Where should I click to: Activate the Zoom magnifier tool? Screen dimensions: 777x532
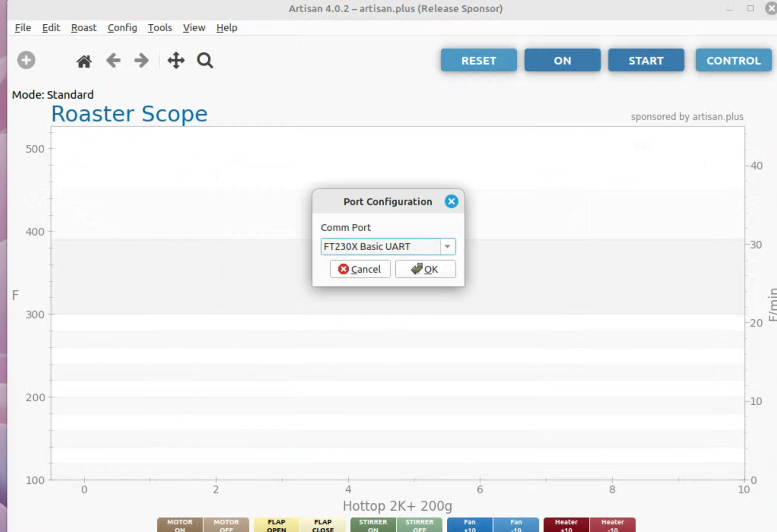(x=205, y=61)
